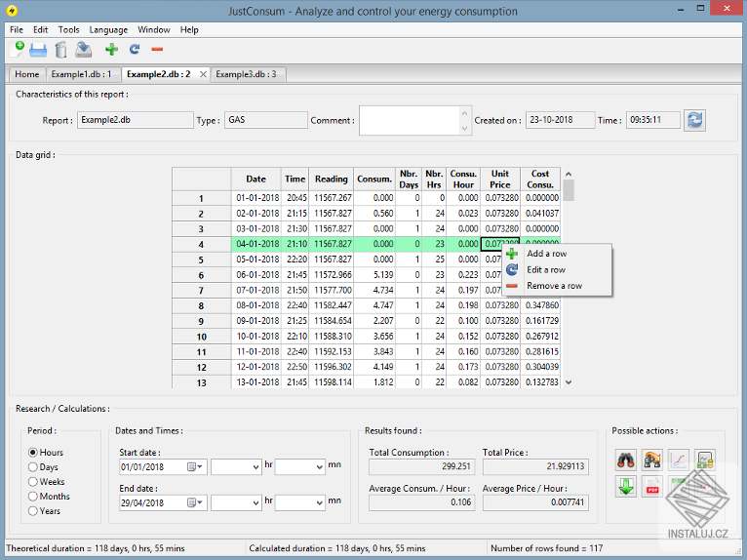The image size is (747, 560).
Task: Choose 'Remove a row' from context menu
Action: click(x=554, y=286)
